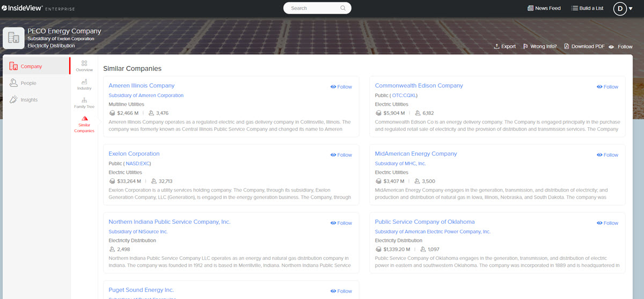Switch to the People tab
This screenshot has width=644, height=299.
pyautogui.click(x=28, y=83)
